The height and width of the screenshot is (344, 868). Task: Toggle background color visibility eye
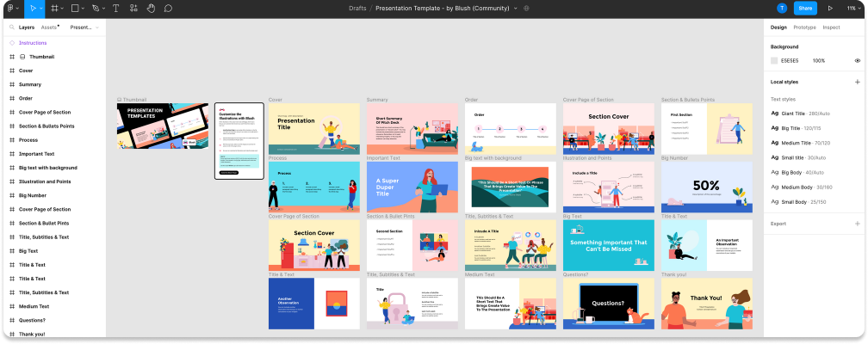[858, 61]
